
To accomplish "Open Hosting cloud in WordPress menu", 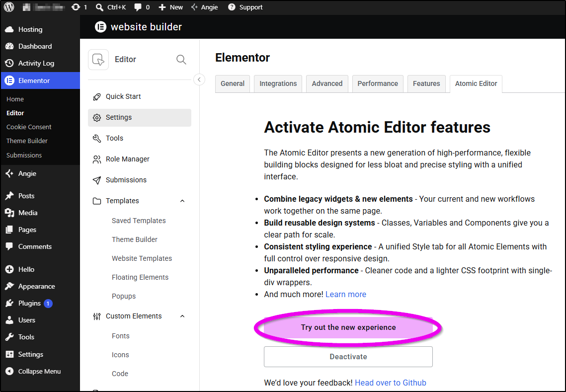I will [40, 30].
